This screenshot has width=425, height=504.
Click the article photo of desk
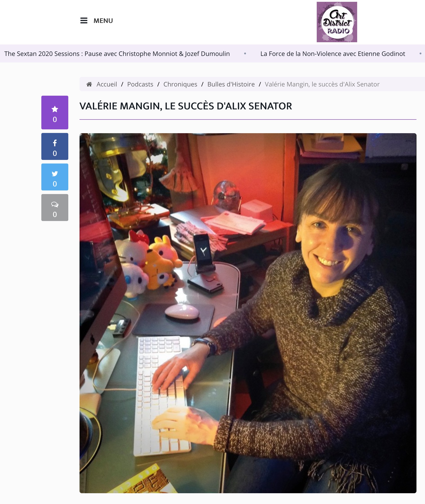pyautogui.click(x=248, y=313)
